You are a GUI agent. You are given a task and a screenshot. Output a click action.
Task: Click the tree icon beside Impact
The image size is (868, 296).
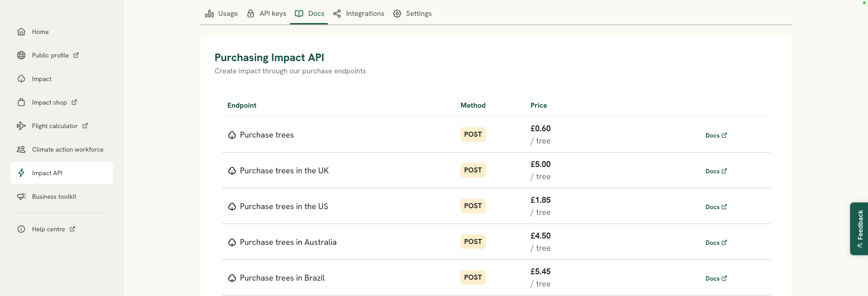point(21,79)
